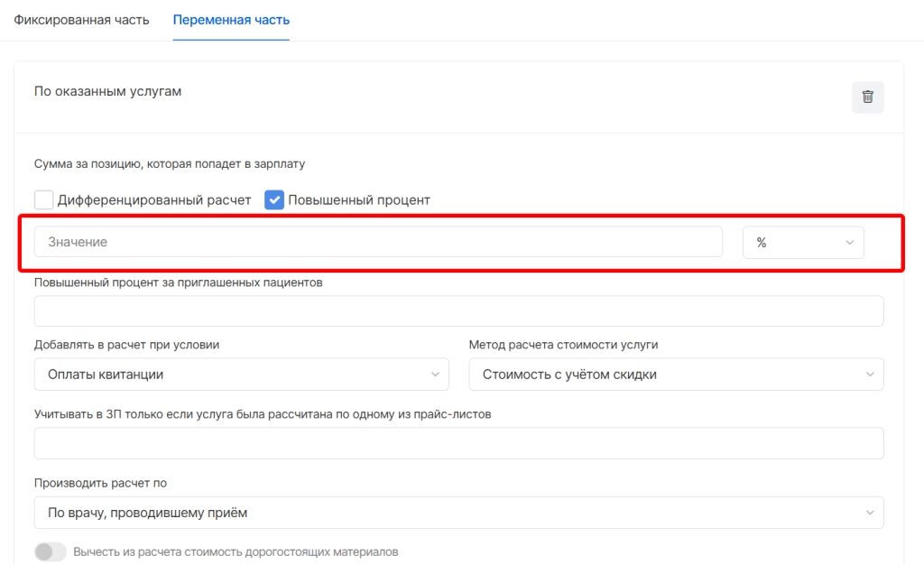Click the arrow icon of 'Оплаты квитанции' field

(x=434, y=375)
